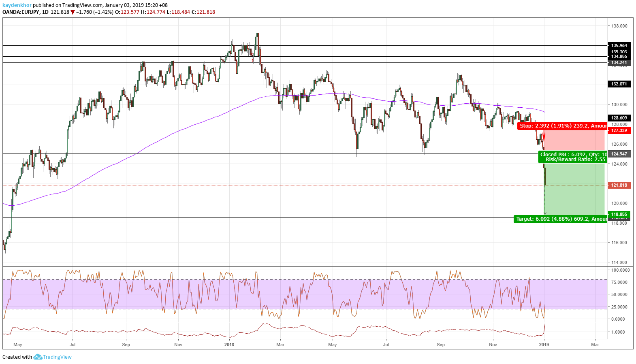Click the 114.000 price axis label
Image resolution: width=636 pixels, height=364 pixels.
click(619, 262)
